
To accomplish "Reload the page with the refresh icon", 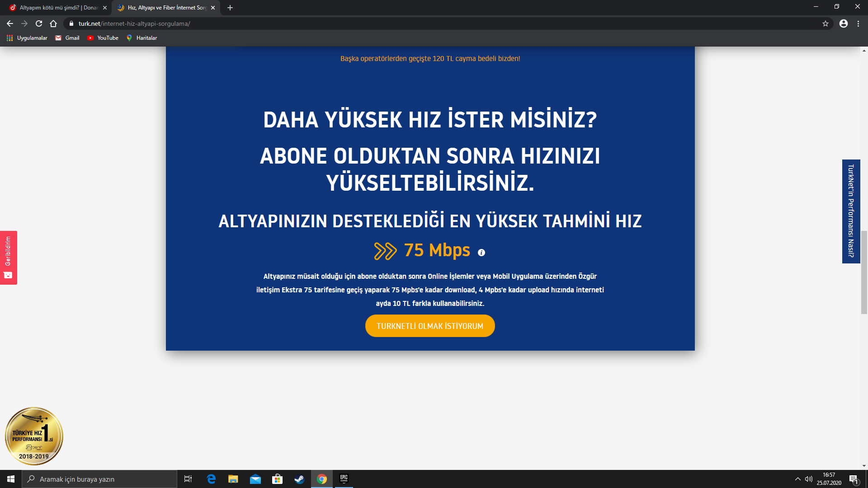I will tap(39, 23).
